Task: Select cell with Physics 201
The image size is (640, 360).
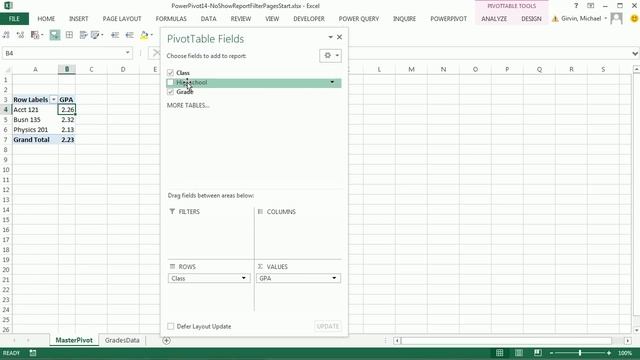Action: coord(35,129)
